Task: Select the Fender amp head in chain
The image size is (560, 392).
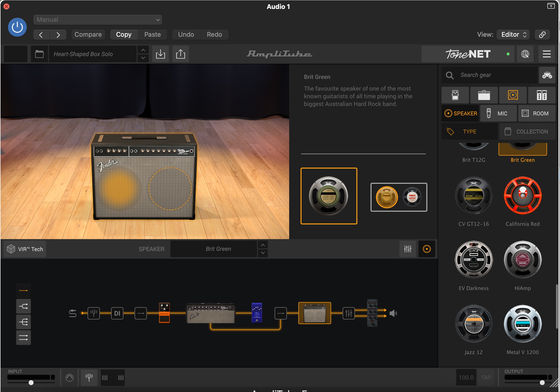Action: coord(211,314)
